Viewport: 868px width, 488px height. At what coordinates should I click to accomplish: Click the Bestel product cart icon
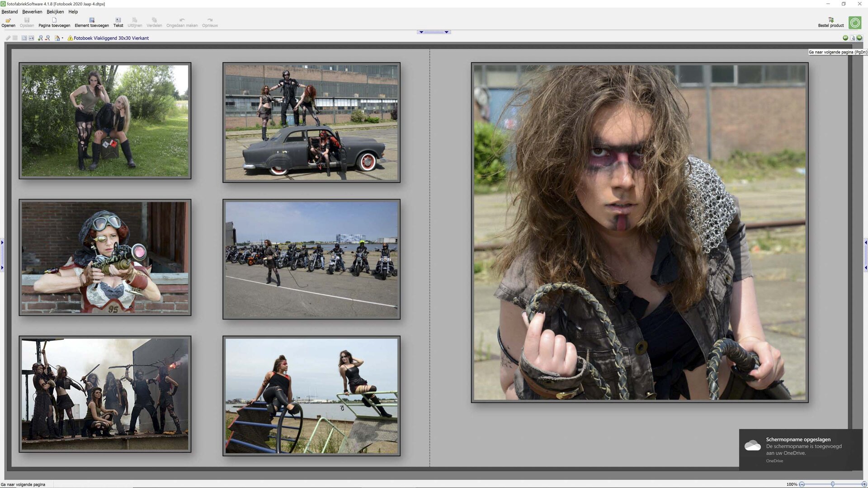click(830, 20)
